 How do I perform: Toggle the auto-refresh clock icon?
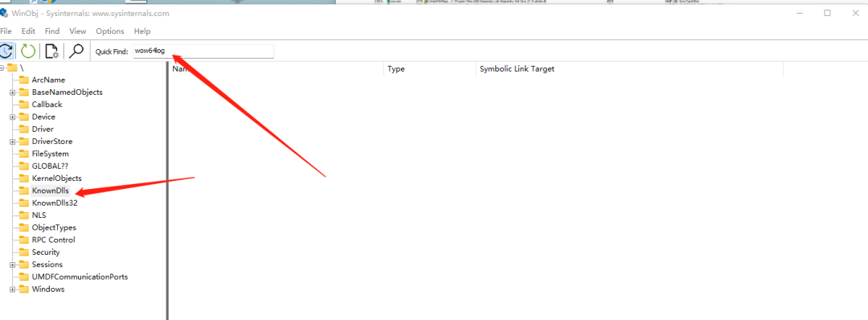click(6, 51)
